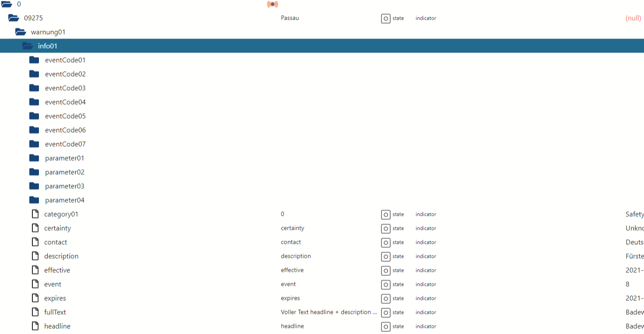
Task: Select the parameter02 label
Action: 65,172
